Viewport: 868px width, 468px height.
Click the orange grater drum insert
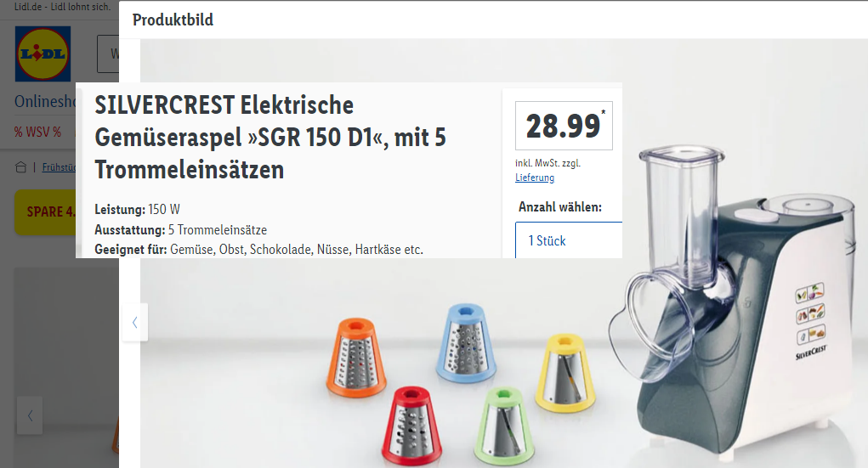coord(356,358)
